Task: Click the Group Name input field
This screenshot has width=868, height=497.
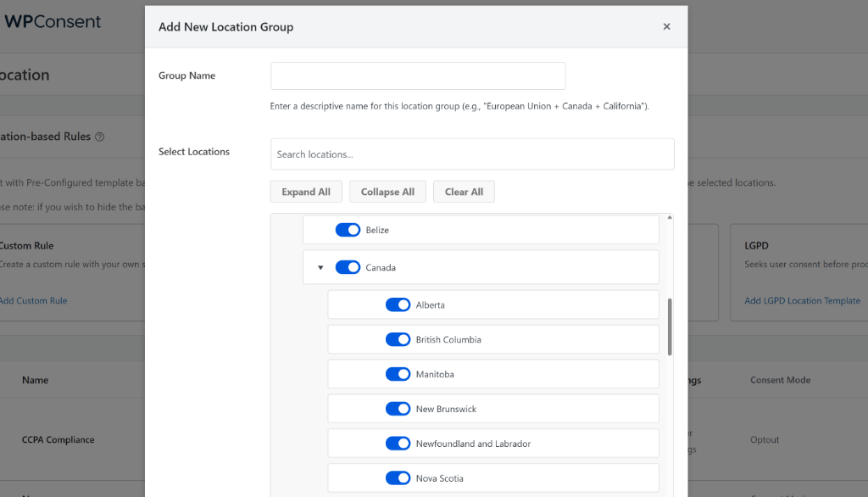Action: pyautogui.click(x=417, y=75)
